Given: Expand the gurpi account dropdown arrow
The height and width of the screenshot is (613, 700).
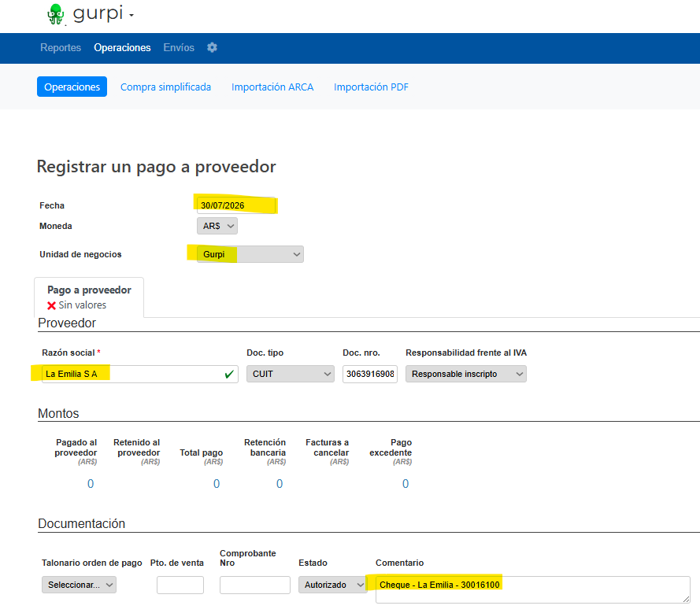Looking at the screenshot, I should tap(131, 16).
